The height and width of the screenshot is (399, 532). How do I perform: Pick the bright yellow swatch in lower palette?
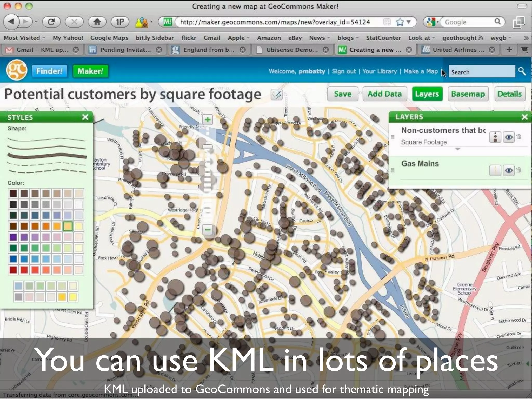[73, 297]
